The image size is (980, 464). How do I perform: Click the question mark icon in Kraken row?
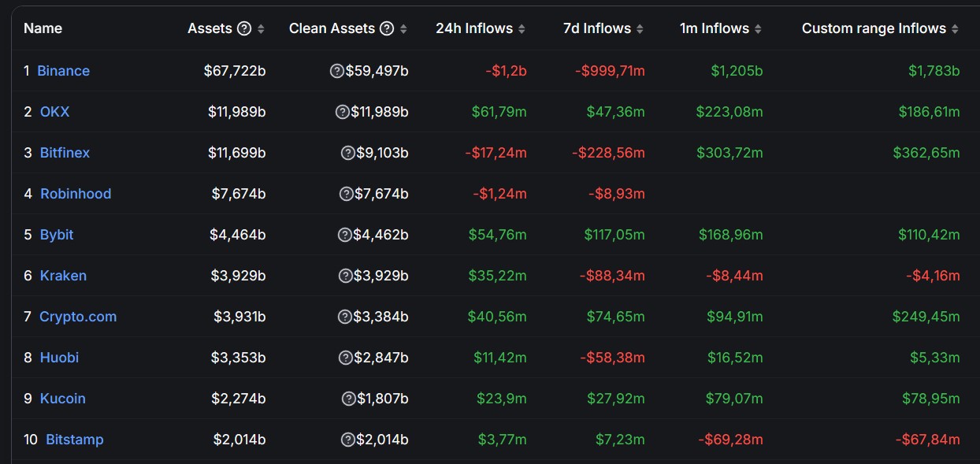[346, 276]
